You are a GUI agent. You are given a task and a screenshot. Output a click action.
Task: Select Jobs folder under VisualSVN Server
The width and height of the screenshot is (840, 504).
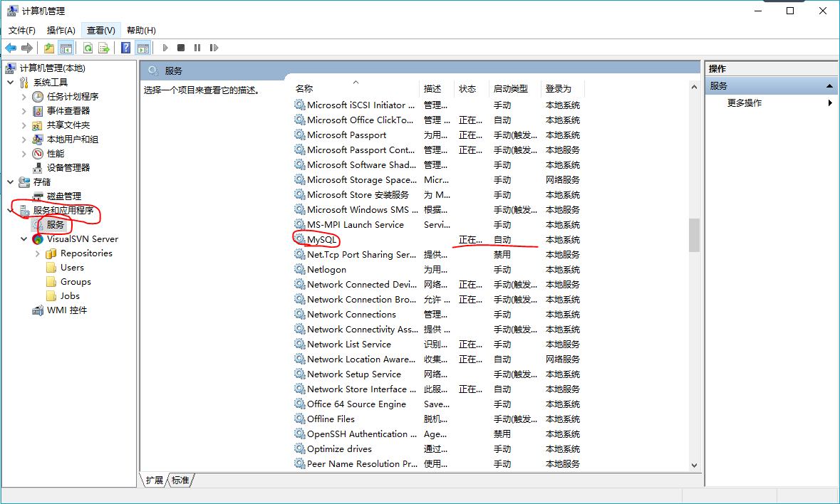[70, 296]
